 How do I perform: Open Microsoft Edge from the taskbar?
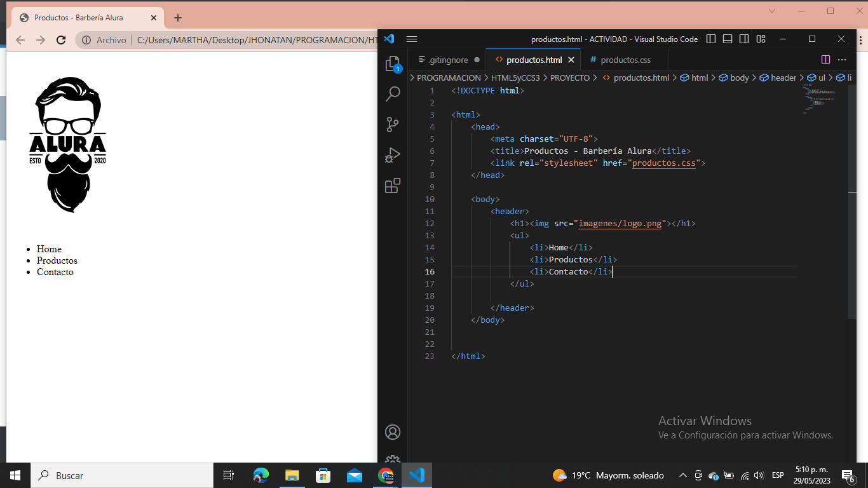click(x=261, y=475)
